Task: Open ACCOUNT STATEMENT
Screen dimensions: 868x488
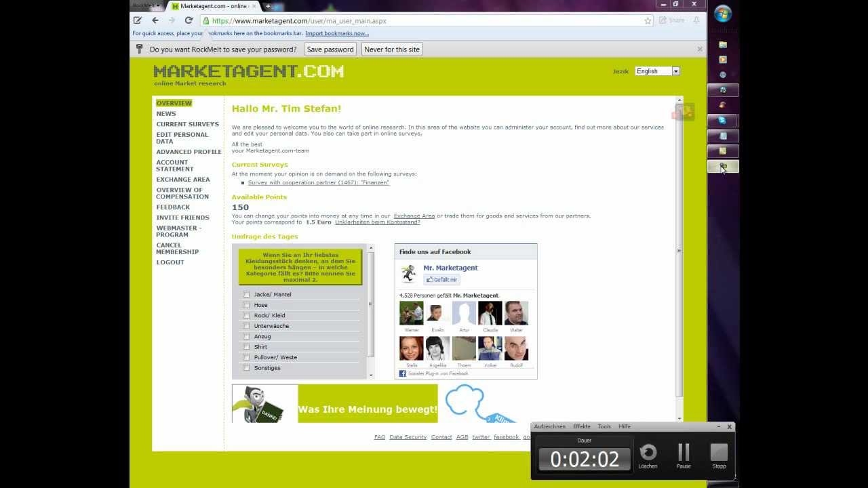Action: [175, 166]
